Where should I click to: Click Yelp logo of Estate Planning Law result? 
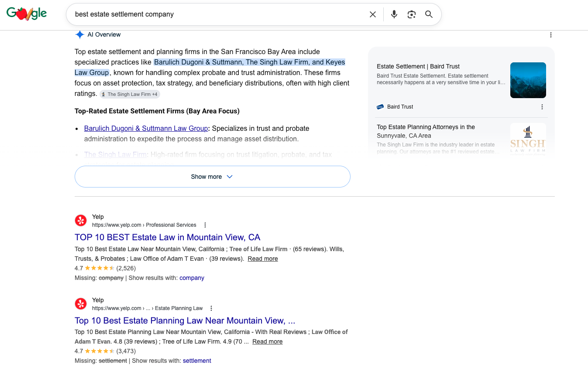[81, 304]
